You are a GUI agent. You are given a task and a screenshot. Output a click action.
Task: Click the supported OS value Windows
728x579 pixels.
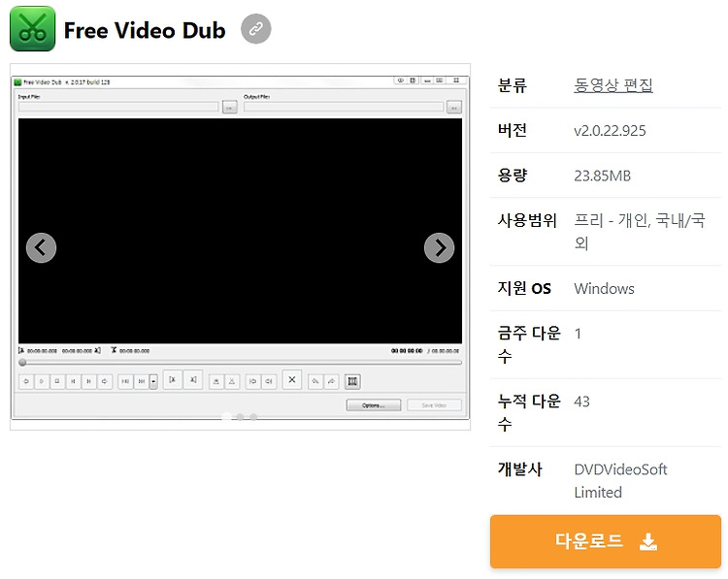click(x=604, y=289)
